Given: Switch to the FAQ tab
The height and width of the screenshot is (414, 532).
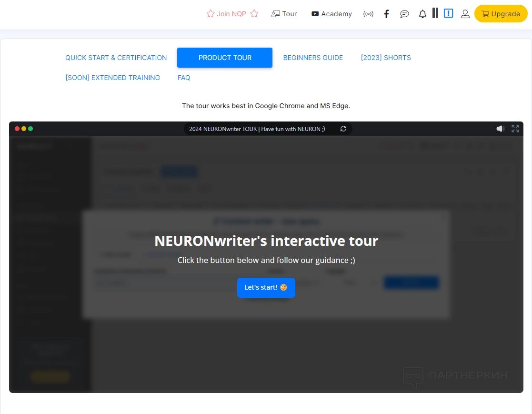Looking at the screenshot, I should click(x=184, y=78).
